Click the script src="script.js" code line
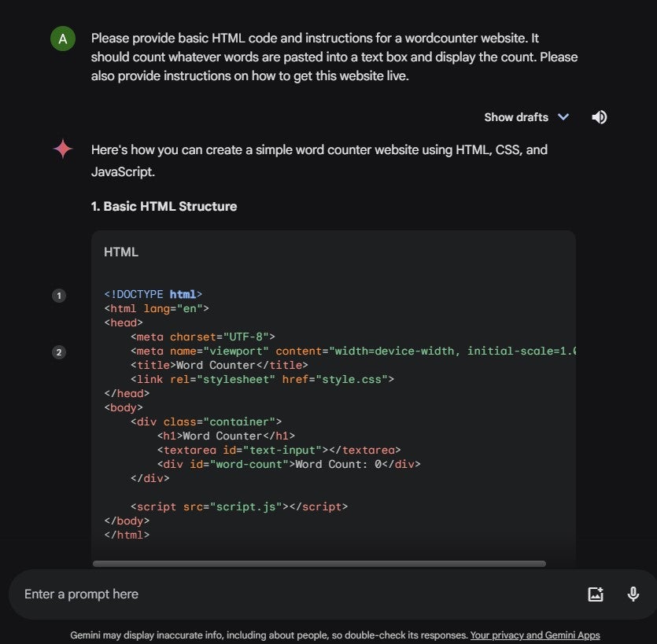657x644 pixels. click(239, 506)
